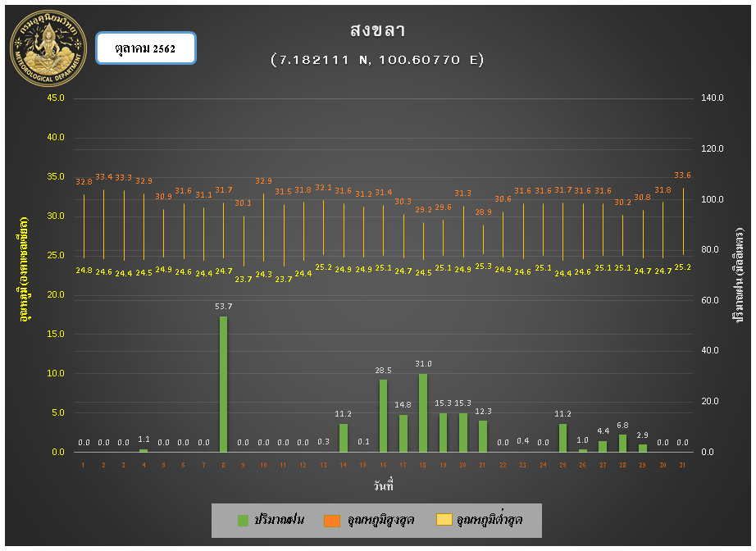Click the วันที่ x-axis title
Screen dimensions: 756x551
click(383, 486)
